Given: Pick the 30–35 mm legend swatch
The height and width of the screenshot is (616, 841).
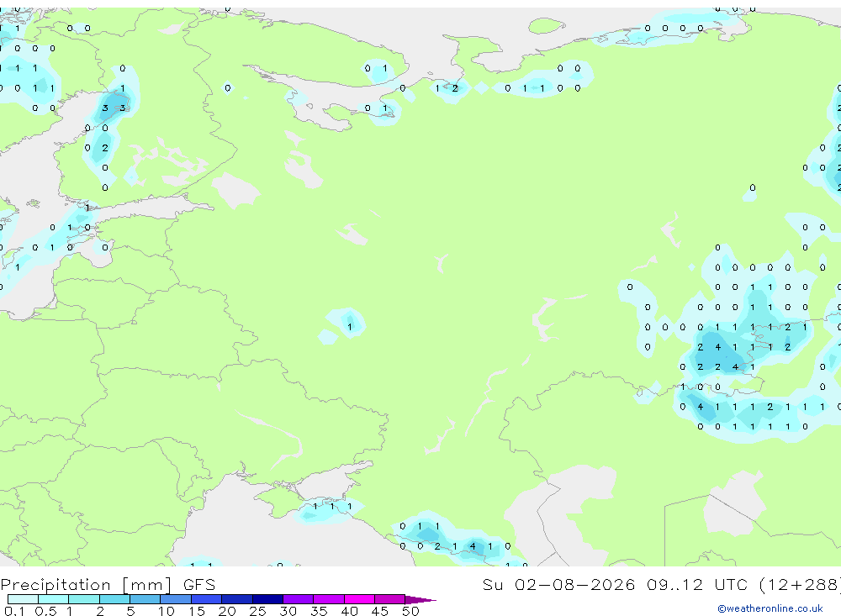Looking at the screenshot, I should click(x=299, y=599).
